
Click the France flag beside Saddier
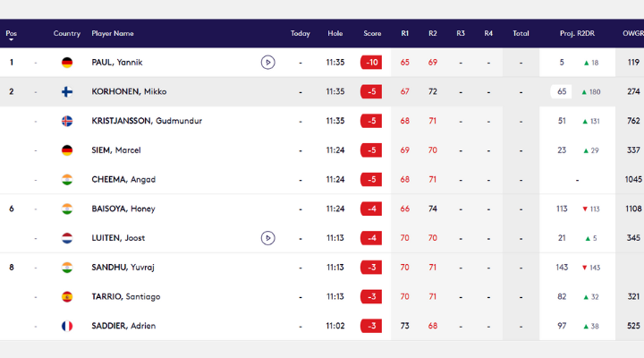[67, 326]
